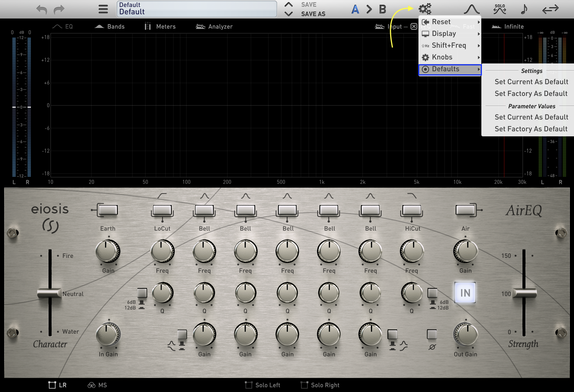Viewport: 574px width, 392px height.
Task: Toggle the Meters display option
Action: point(160,27)
